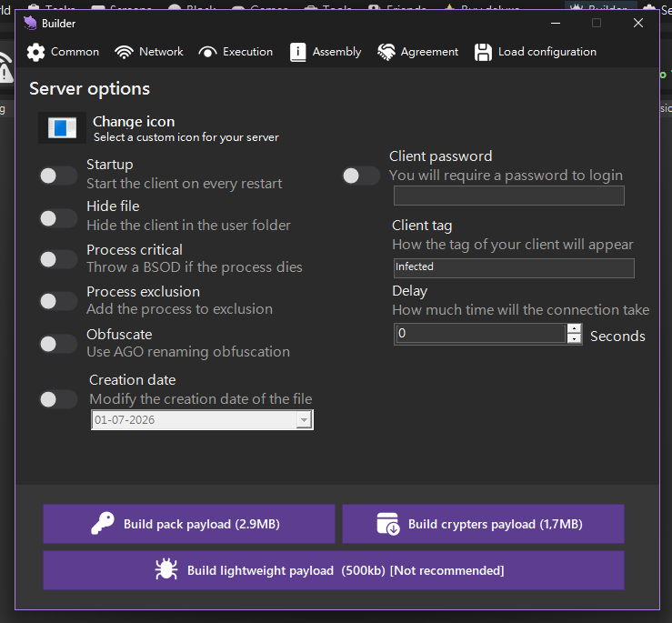Image resolution: width=672 pixels, height=623 pixels.
Task: Click the Load configuration floppy disk icon
Action: coord(483,53)
